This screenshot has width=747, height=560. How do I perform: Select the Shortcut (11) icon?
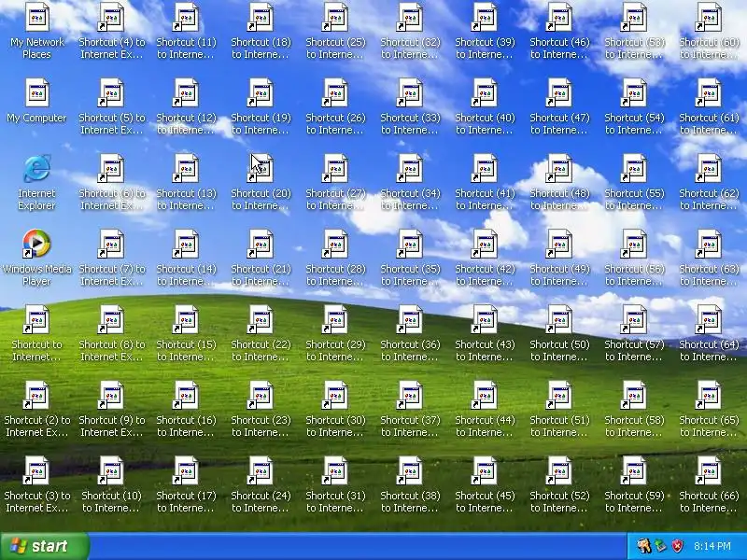(x=186, y=17)
